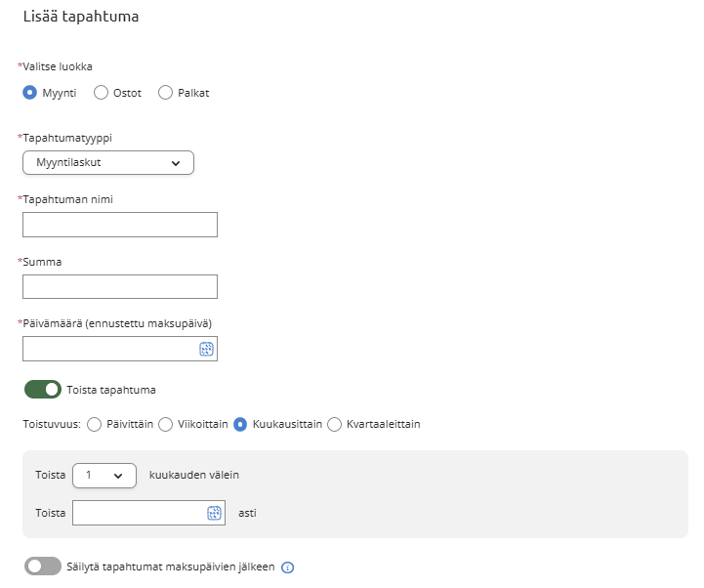This screenshot has height=588, width=704.
Task: Disable the Toista tapahtuma toggle
Action: coord(43,390)
